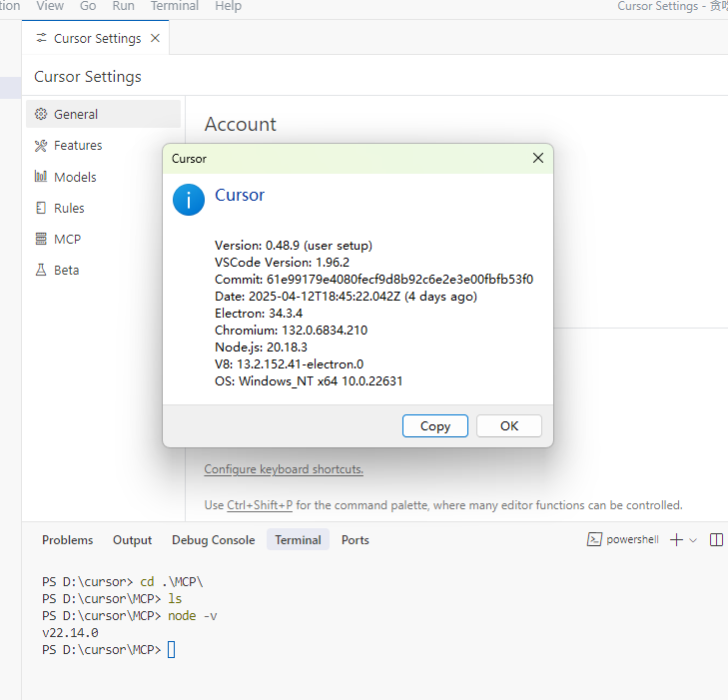Click the powershell terminal profile icon
728x700 pixels.
coord(594,539)
